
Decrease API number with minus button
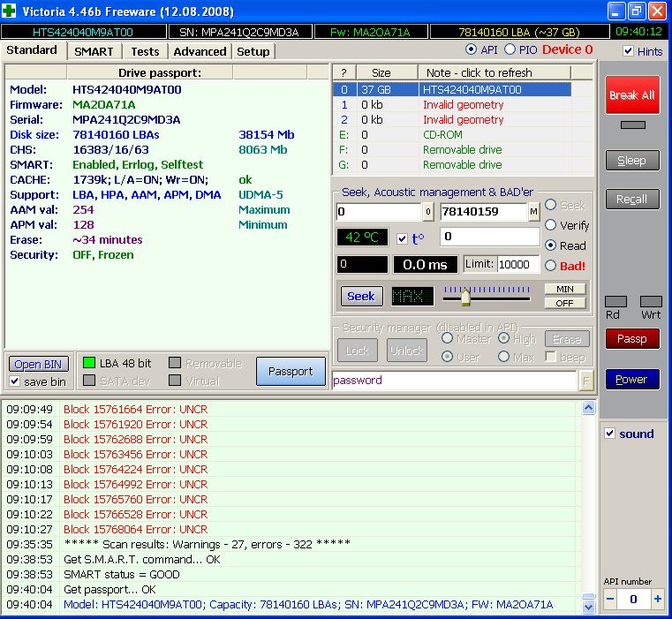[610, 599]
